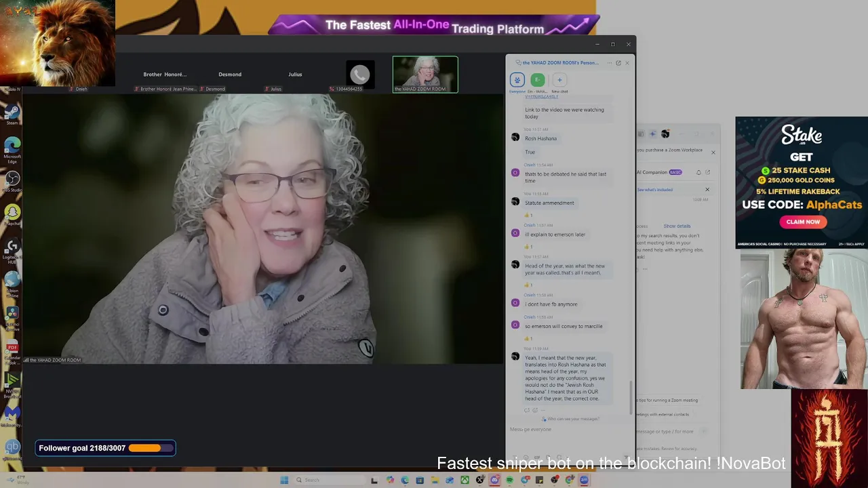Pop out the AI Companion panel
The image size is (868, 488).
[x=707, y=172]
